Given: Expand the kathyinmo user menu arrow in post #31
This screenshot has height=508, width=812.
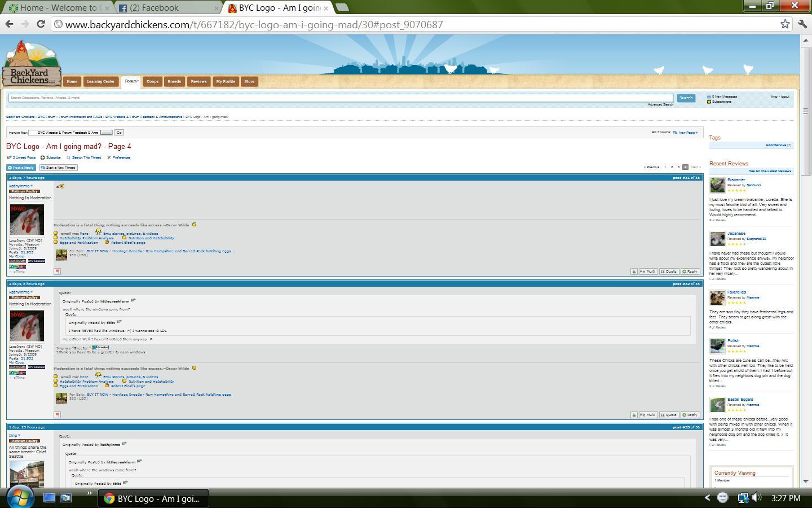Looking at the screenshot, I should click(32, 186).
